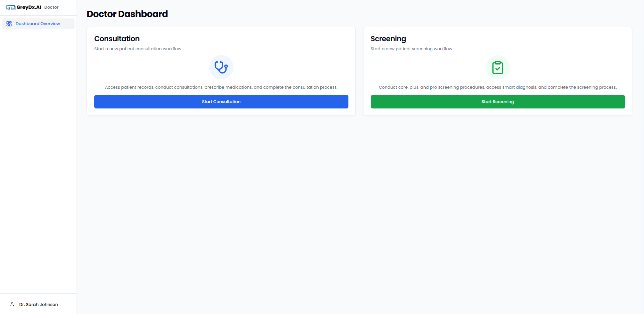
Task: Start a new consultation workflow
Action: (x=221, y=101)
